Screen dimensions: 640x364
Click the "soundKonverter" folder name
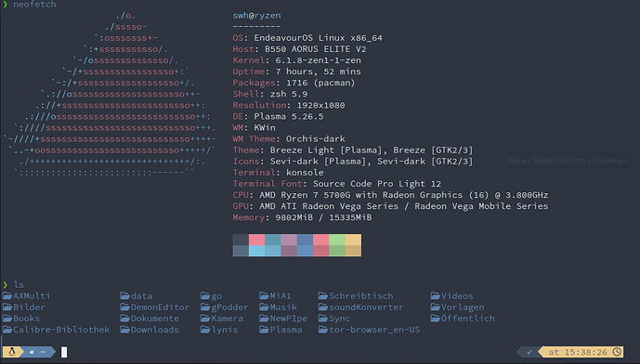[367, 306]
